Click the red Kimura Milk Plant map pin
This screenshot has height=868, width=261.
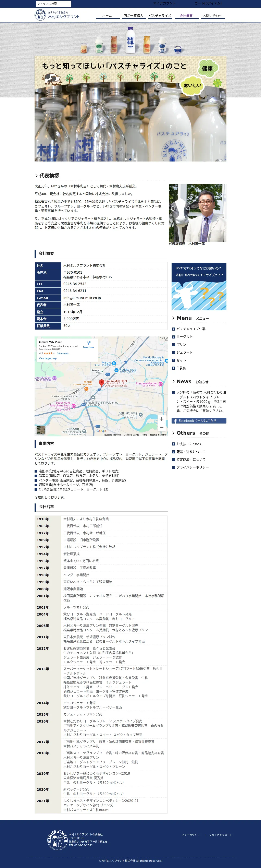coord(101,383)
